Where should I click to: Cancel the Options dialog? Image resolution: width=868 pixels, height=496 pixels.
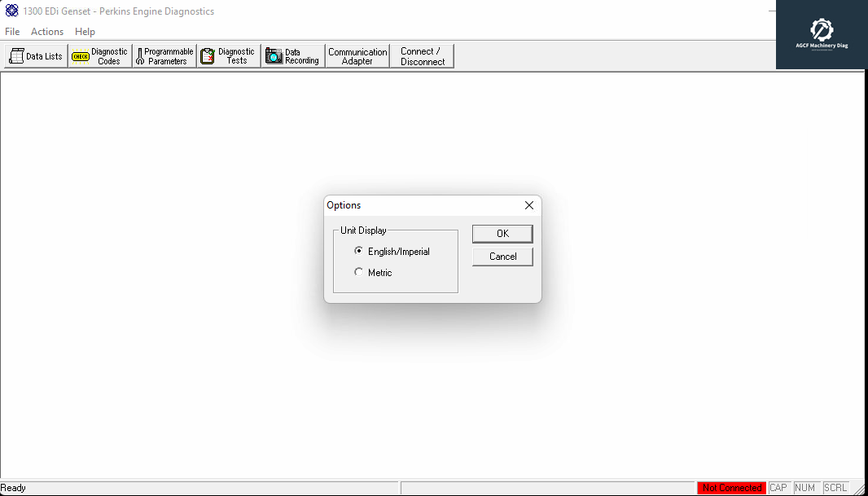[502, 256]
